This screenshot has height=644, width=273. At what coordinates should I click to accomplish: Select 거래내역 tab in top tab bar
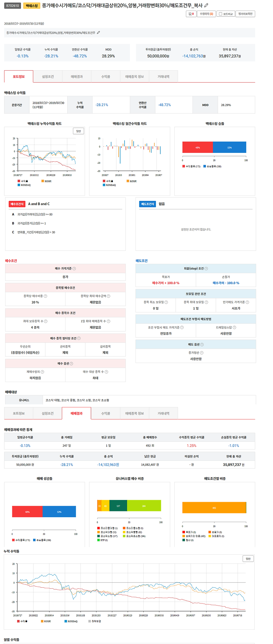click(163, 77)
